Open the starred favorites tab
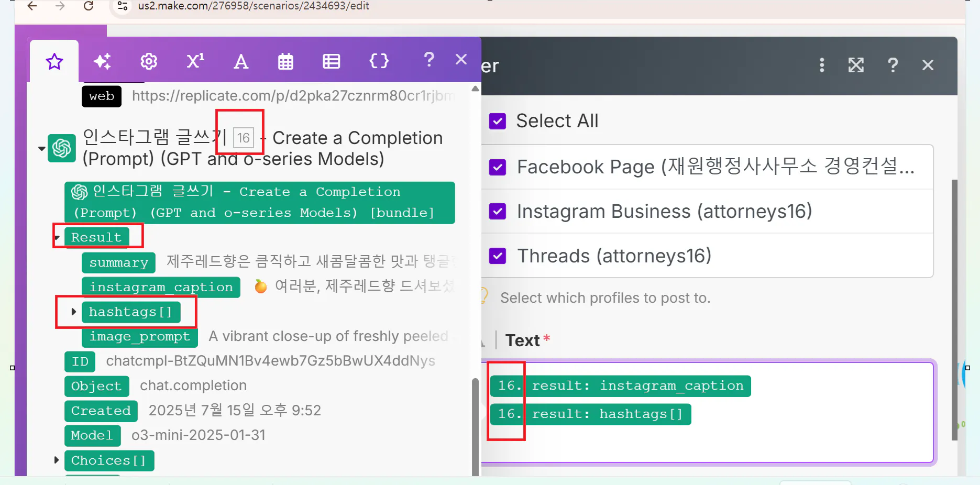Screen dimensions: 980x485 click(54, 61)
